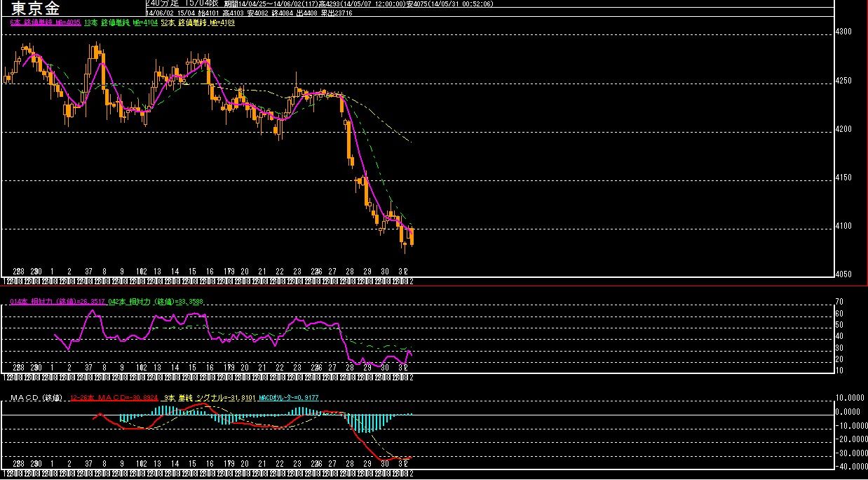Select the MACDオシレーター=0.9177 legend
The width and height of the screenshot is (868, 480).
coord(290,398)
